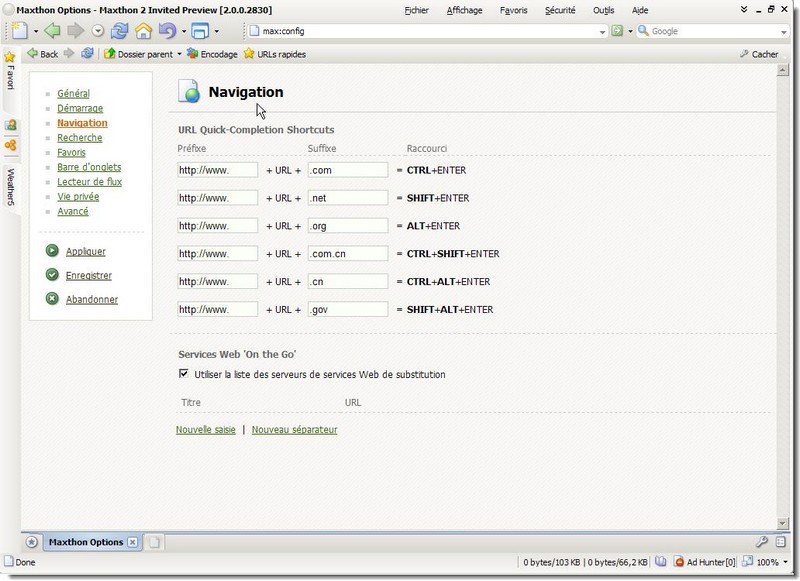
Task: Open the Vie privée settings section
Action: (x=78, y=196)
